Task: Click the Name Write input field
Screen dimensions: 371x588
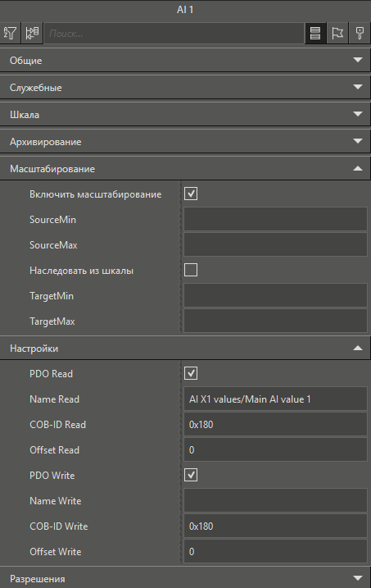Action: pyautogui.click(x=275, y=500)
